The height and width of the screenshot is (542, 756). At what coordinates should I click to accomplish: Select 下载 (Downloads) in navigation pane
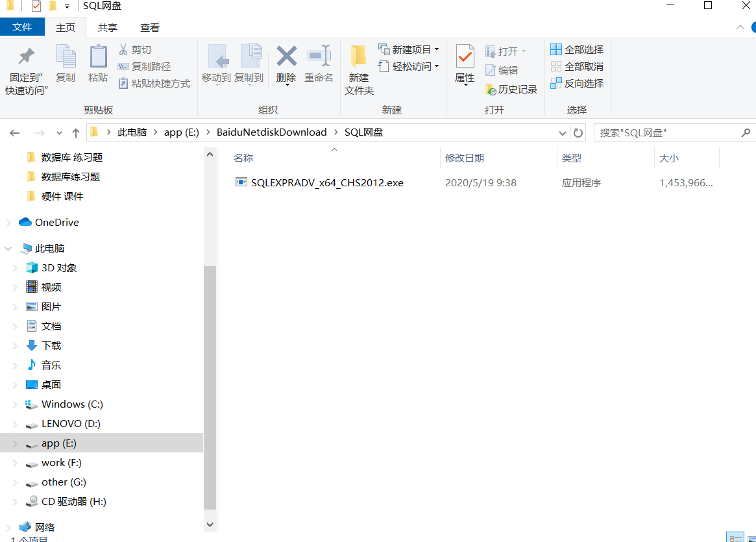point(51,346)
